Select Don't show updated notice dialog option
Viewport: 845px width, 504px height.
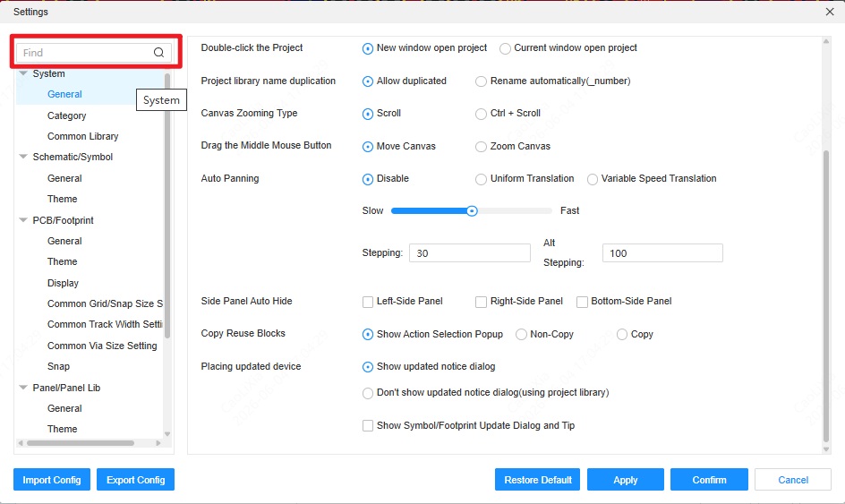(368, 393)
